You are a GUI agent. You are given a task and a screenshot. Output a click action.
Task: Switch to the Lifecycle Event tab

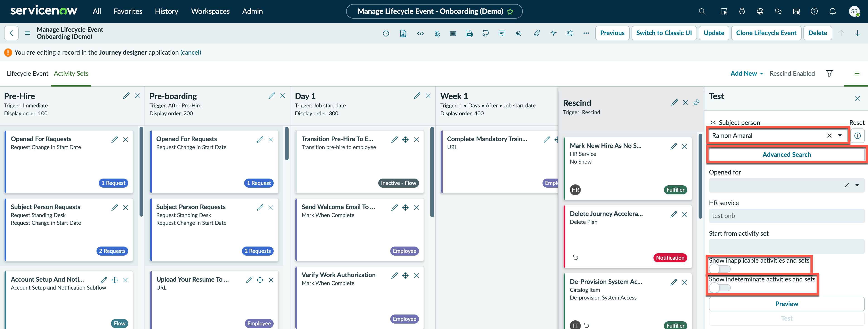pos(28,73)
